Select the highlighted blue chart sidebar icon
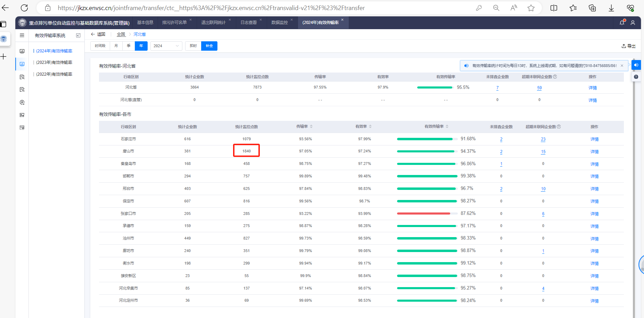 [x=22, y=64]
